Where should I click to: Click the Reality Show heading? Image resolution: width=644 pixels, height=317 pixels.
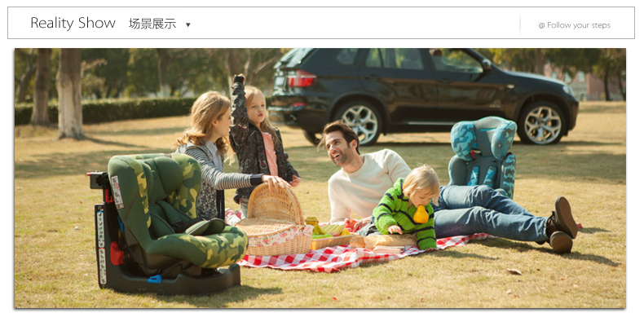pyautogui.click(x=73, y=23)
